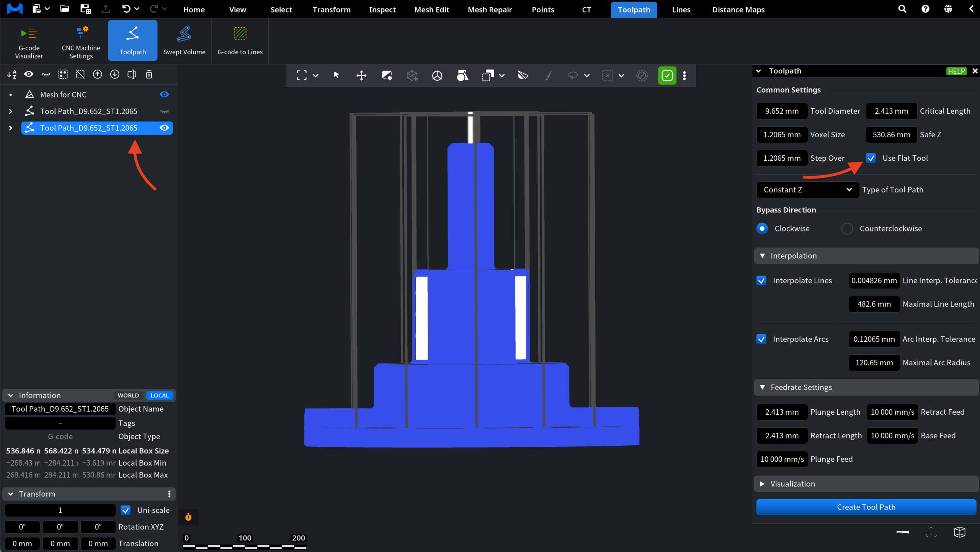
Task: Open the Lines tab
Action: (x=681, y=10)
